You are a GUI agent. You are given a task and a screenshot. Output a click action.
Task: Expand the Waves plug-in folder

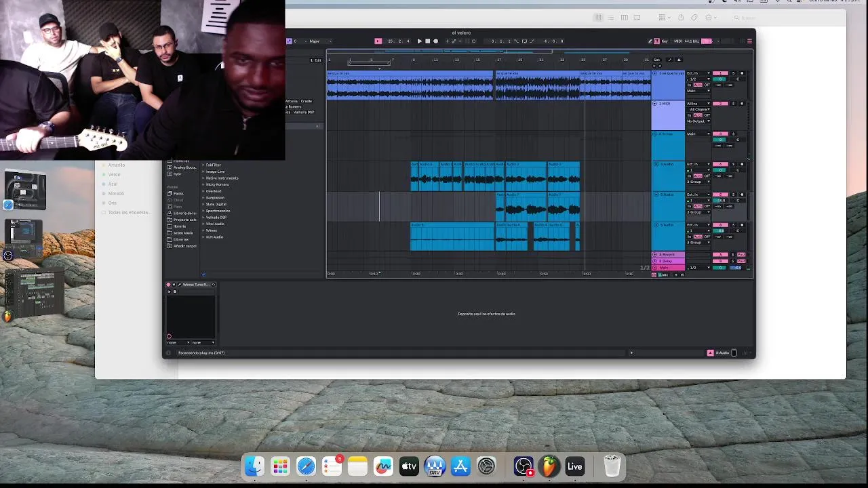pyautogui.click(x=203, y=230)
